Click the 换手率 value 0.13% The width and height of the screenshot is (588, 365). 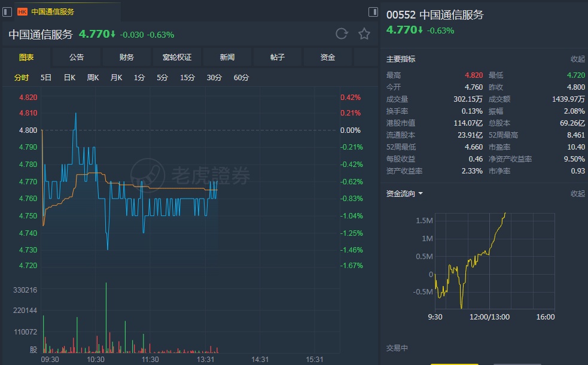472,111
